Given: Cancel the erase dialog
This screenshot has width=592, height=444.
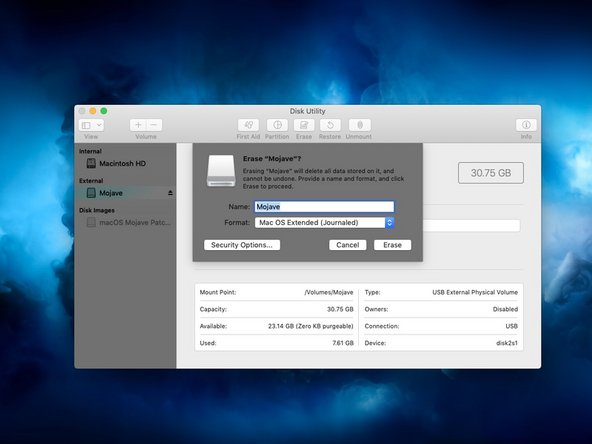Looking at the screenshot, I should (347, 245).
